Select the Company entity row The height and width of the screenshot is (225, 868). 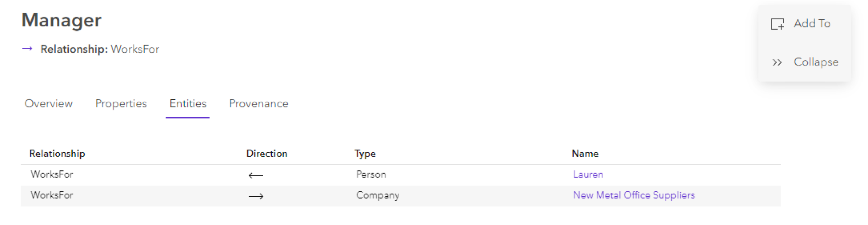[x=378, y=196]
